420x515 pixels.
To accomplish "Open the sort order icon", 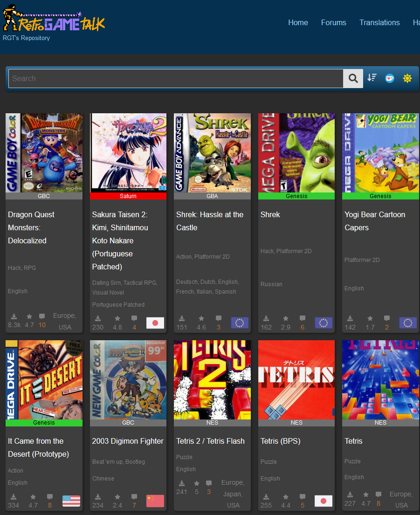I will click(x=372, y=78).
